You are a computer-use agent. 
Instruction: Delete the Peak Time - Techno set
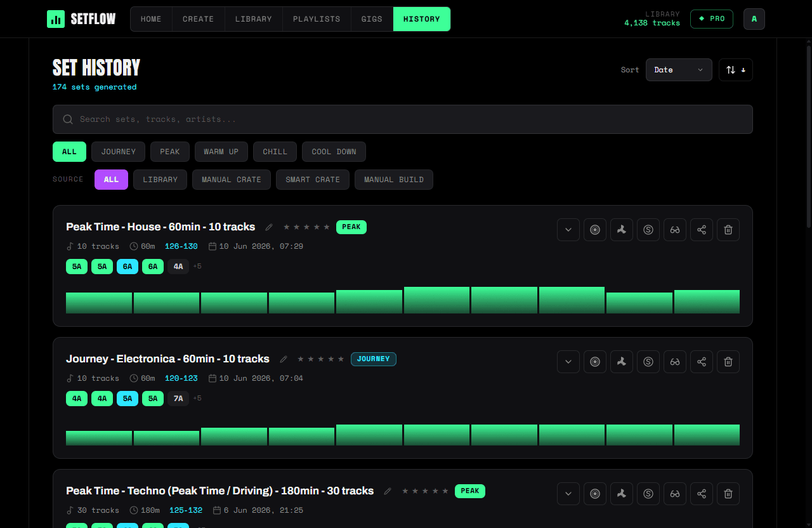tap(728, 494)
